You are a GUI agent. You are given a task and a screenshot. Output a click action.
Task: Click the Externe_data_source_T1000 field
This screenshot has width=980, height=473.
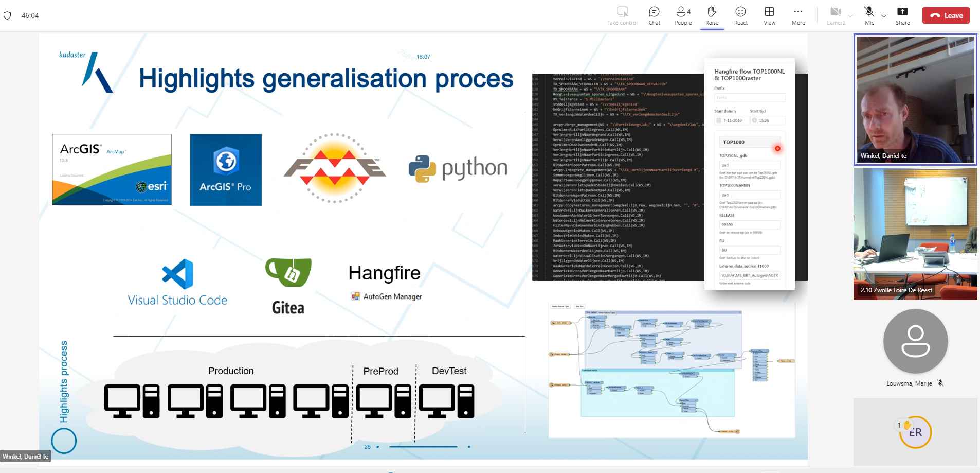coord(749,275)
